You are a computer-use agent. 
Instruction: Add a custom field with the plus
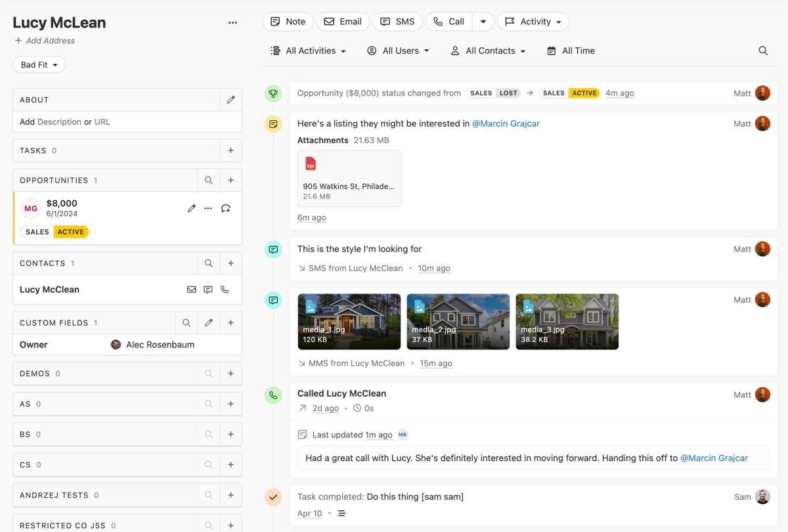click(x=230, y=323)
